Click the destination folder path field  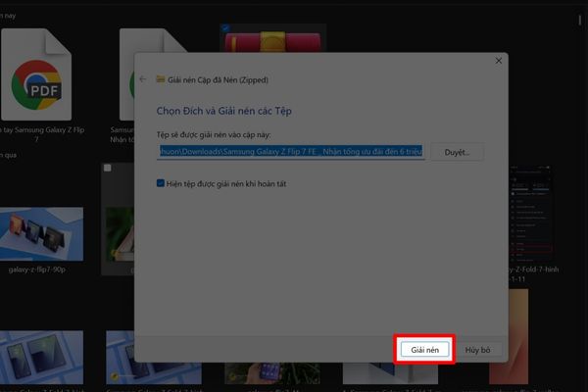point(291,152)
